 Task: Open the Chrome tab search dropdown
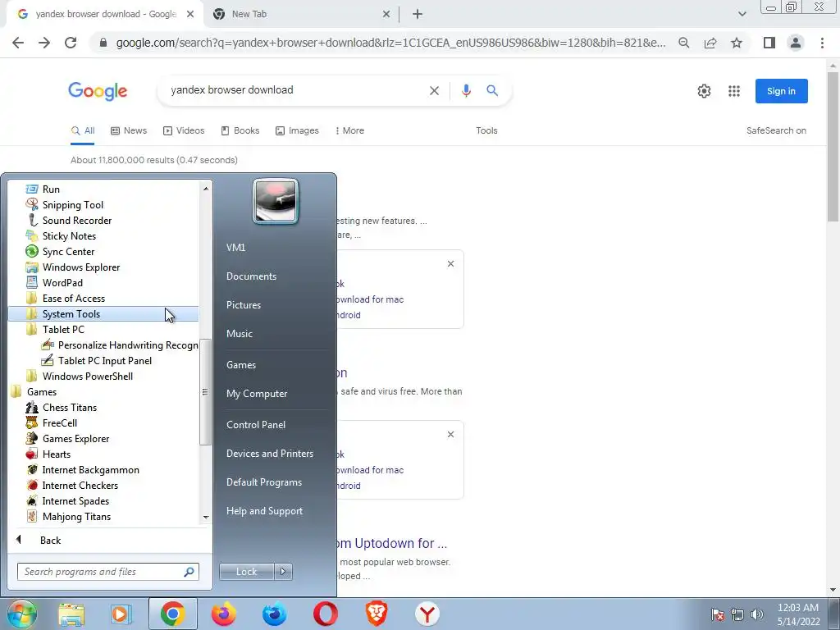pos(742,14)
